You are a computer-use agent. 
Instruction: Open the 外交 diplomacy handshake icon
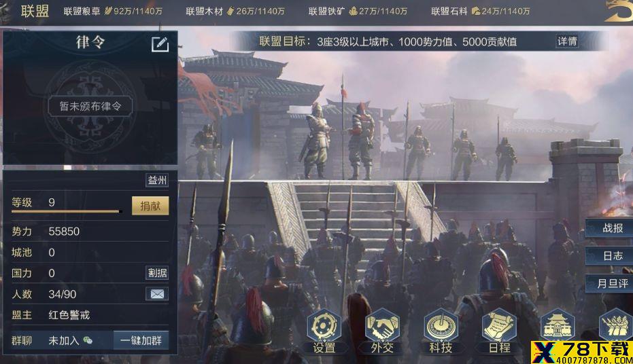(382, 330)
